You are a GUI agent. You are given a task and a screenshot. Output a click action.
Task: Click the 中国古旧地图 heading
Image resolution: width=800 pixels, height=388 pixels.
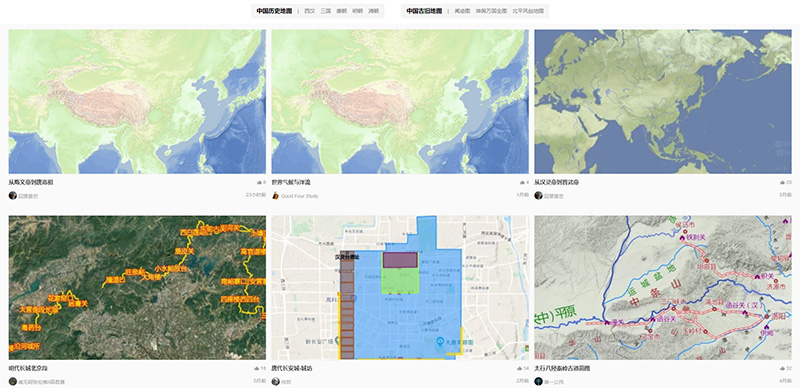pos(424,11)
